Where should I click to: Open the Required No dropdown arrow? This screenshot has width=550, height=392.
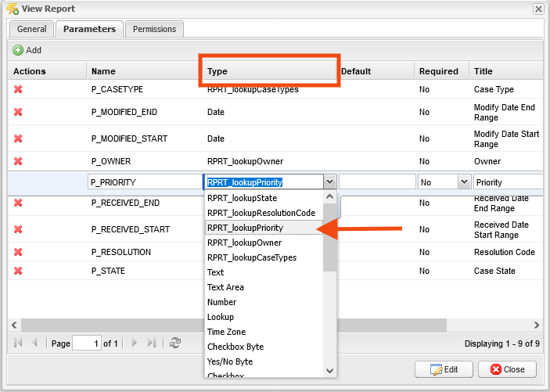click(464, 182)
